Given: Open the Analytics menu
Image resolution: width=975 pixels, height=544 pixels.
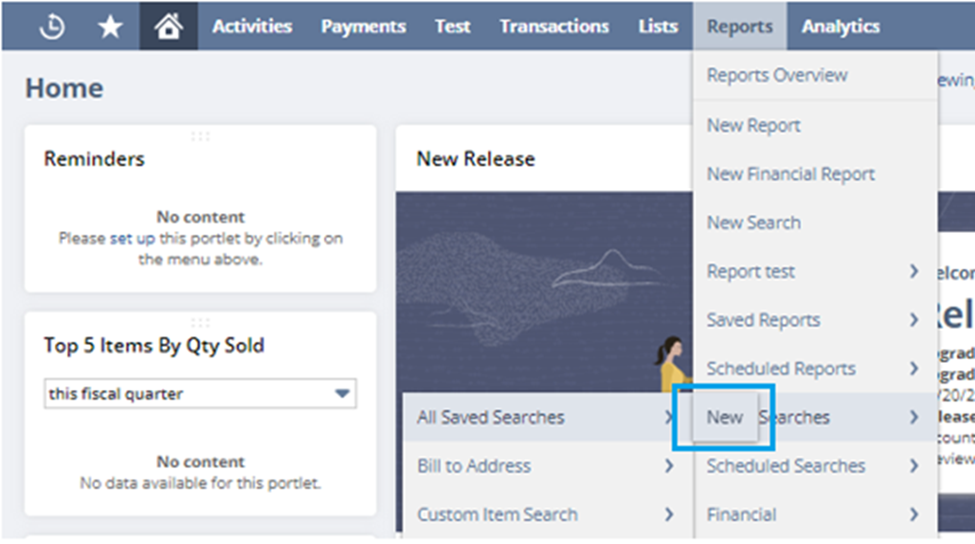Looking at the screenshot, I should pos(841,26).
